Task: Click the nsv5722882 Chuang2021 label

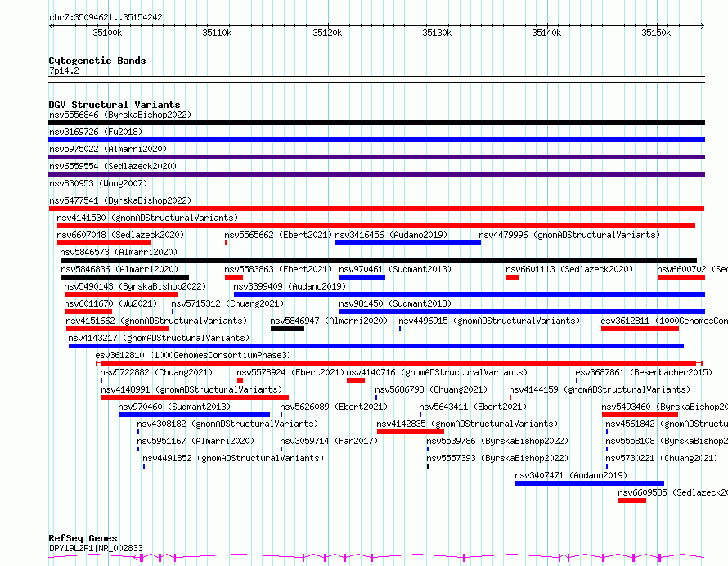Action: point(156,372)
